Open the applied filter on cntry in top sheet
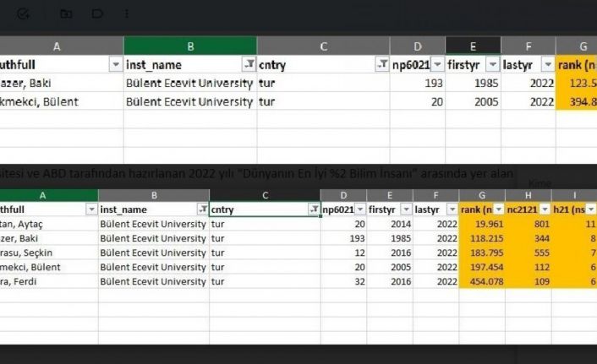This screenshot has width=597, height=364. coord(382,64)
